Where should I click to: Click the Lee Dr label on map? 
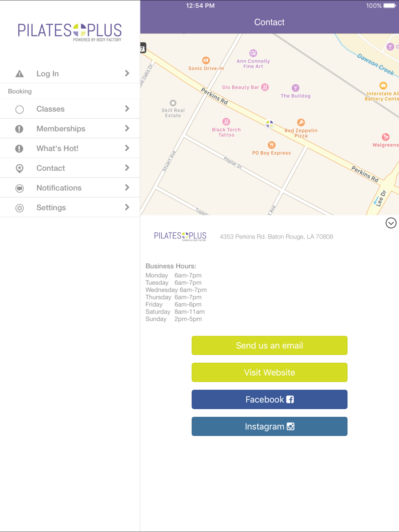pyautogui.click(x=381, y=198)
